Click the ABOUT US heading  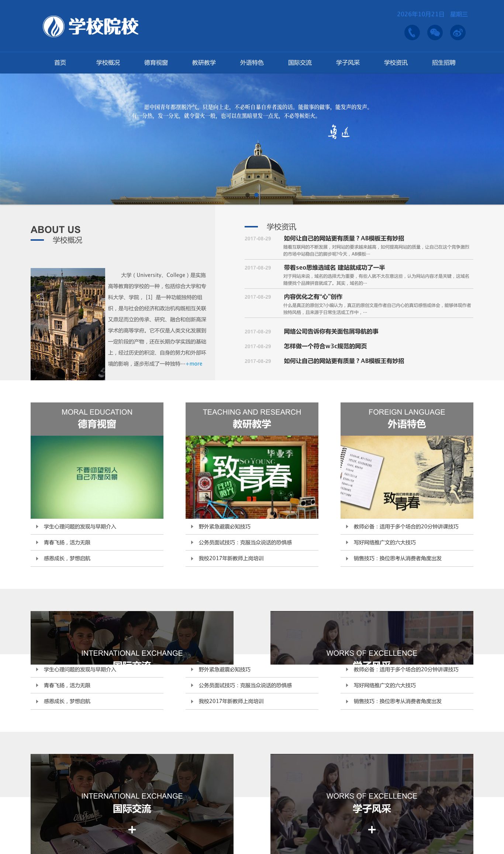pyautogui.click(x=56, y=230)
